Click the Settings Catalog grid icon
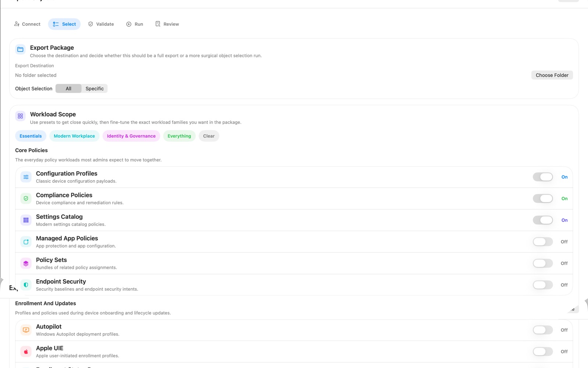The height and width of the screenshot is (368, 588). (26, 220)
